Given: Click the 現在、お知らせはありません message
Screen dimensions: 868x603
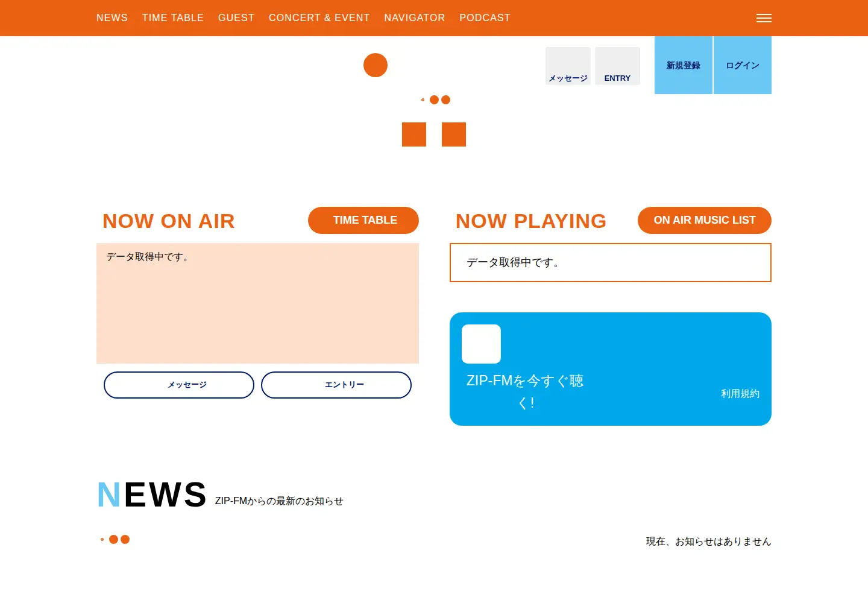Looking at the screenshot, I should point(709,541).
